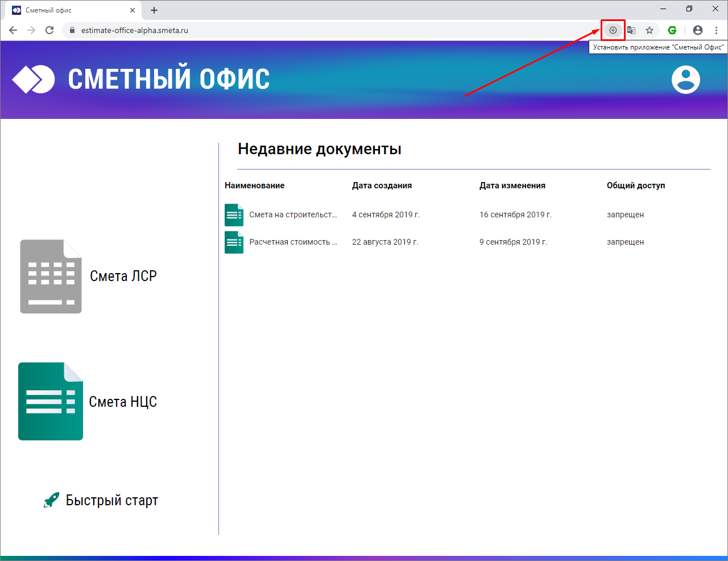Go back with the browser back arrow

click(x=13, y=30)
